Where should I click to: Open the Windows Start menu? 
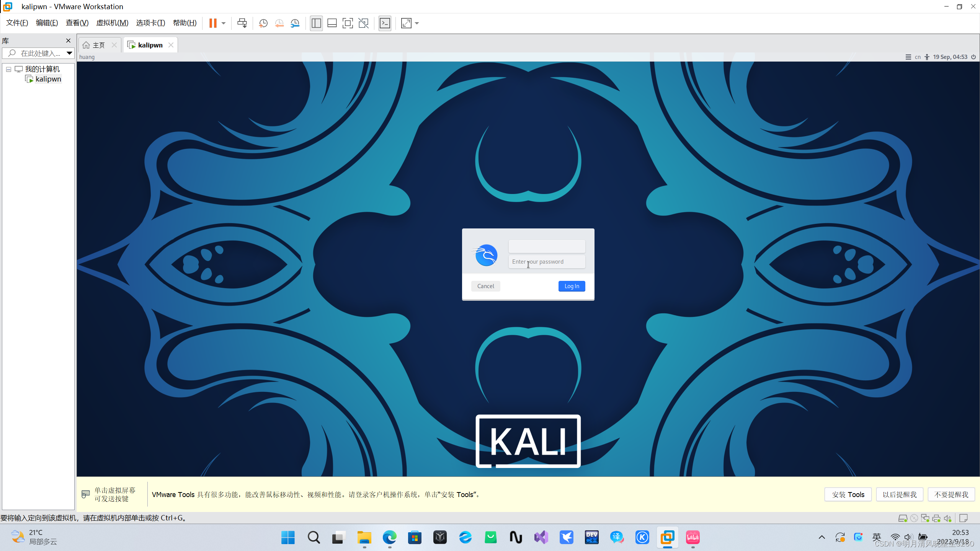click(x=288, y=538)
